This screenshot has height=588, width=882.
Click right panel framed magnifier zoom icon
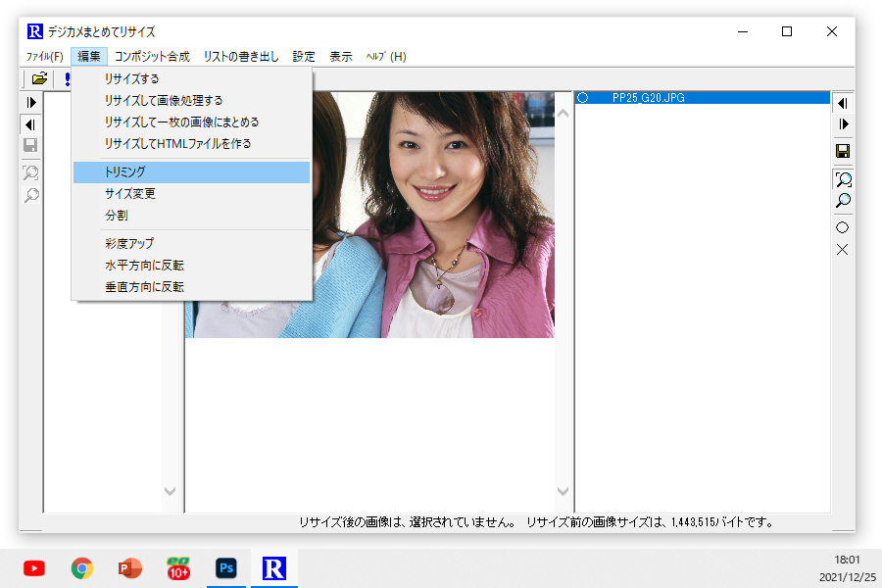pyautogui.click(x=843, y=179)
